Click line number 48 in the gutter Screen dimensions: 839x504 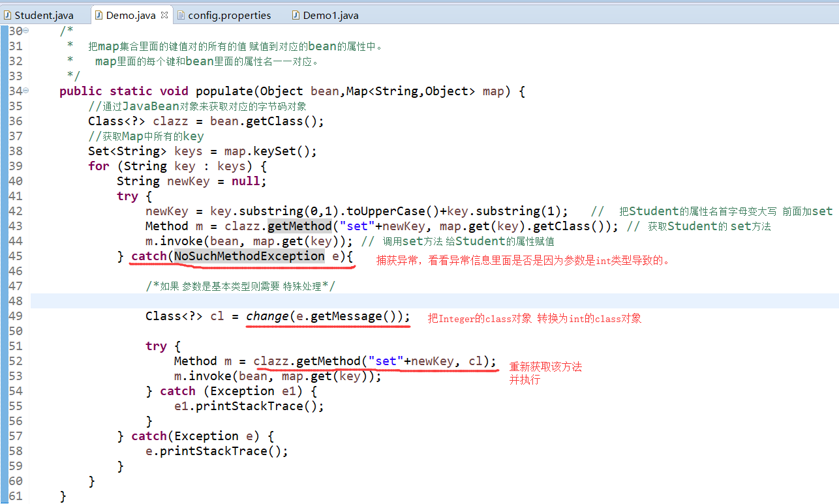point(15,301)
